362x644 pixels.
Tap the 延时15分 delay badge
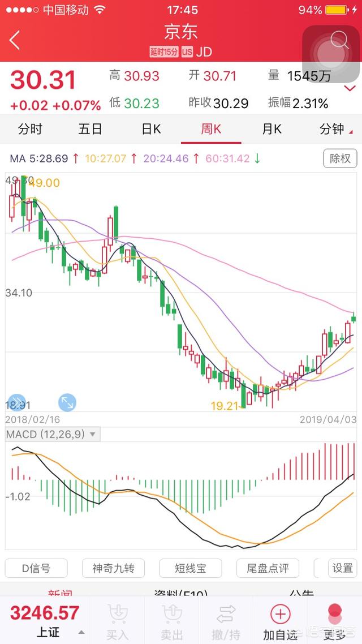(x=164, y=51)
